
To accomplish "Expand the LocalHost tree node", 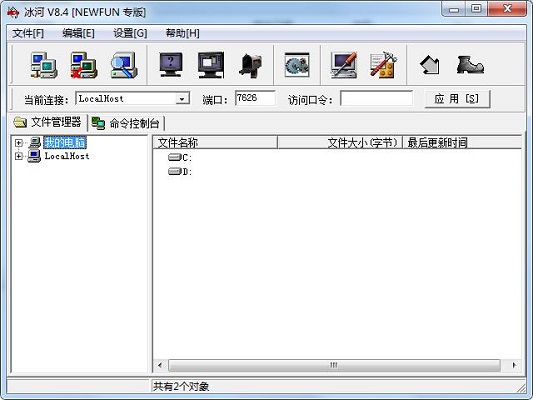I will click(x=19, y=156).
